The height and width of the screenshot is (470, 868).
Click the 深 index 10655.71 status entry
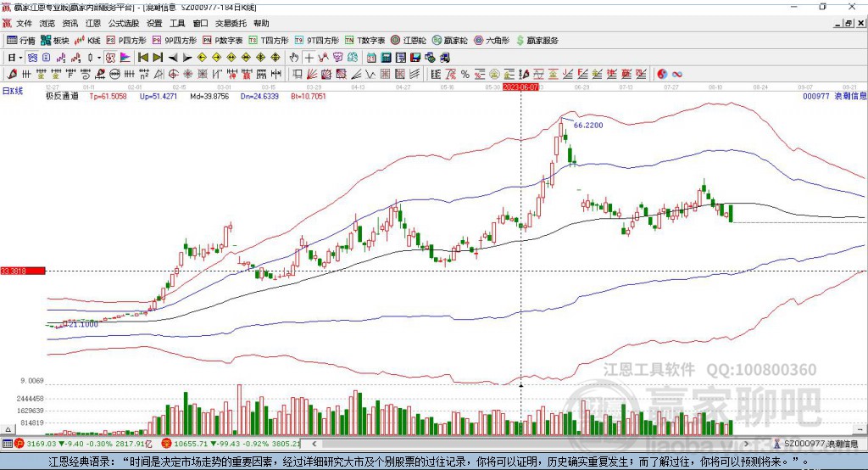[x=231, y=444]
